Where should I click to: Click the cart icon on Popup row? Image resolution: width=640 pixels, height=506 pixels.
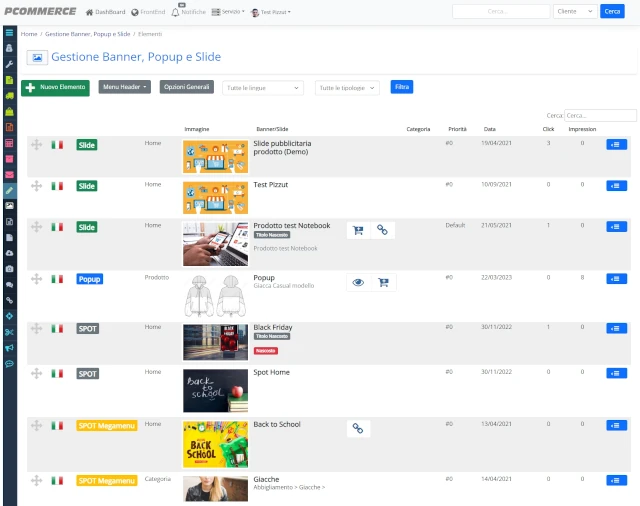tap(383, 282)
